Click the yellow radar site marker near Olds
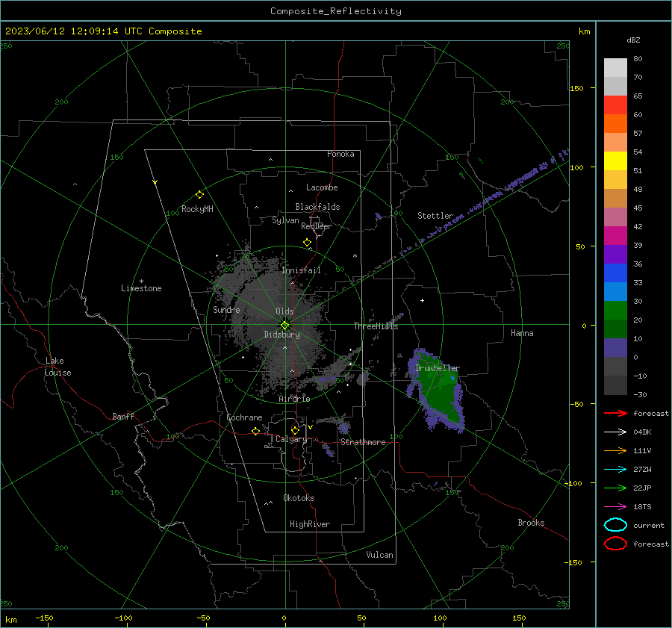The image size is (672, 628). point(284,326)
